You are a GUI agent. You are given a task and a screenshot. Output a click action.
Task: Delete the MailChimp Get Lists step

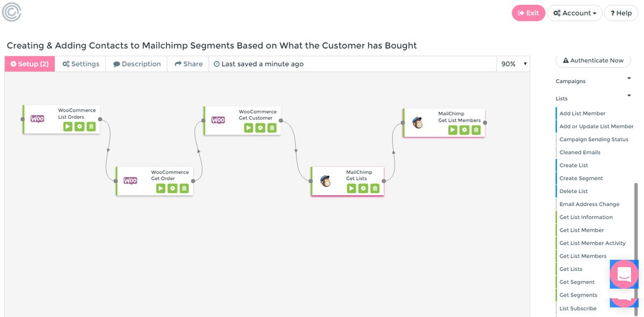[375, 188]
